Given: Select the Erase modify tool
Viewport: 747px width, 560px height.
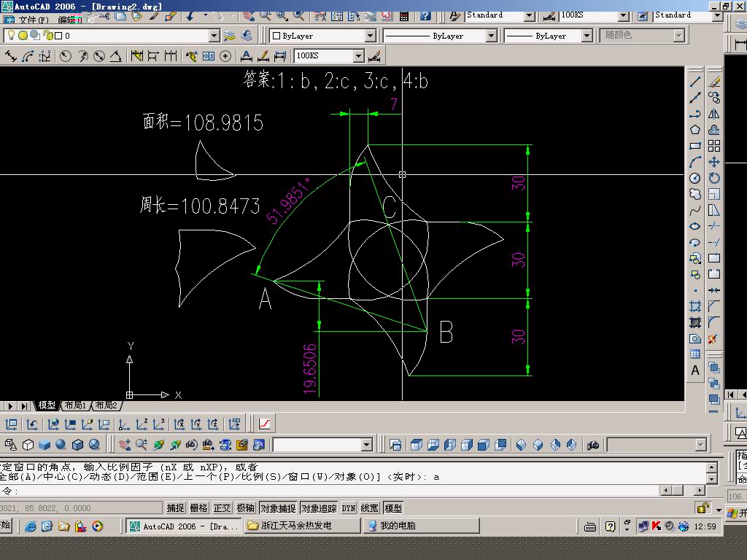Looking at the screenshot, I should [714, 82].
